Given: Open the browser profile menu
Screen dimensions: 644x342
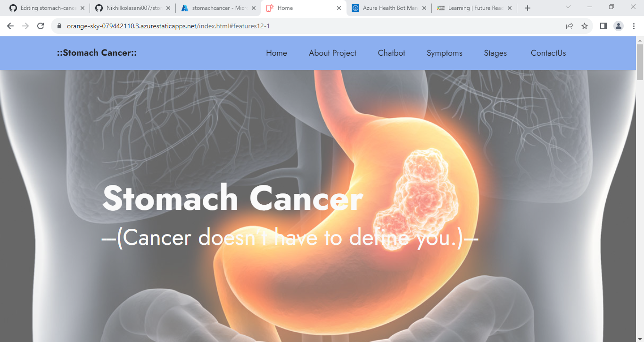Looking at the screenshot, I should [x=619, y=26].
